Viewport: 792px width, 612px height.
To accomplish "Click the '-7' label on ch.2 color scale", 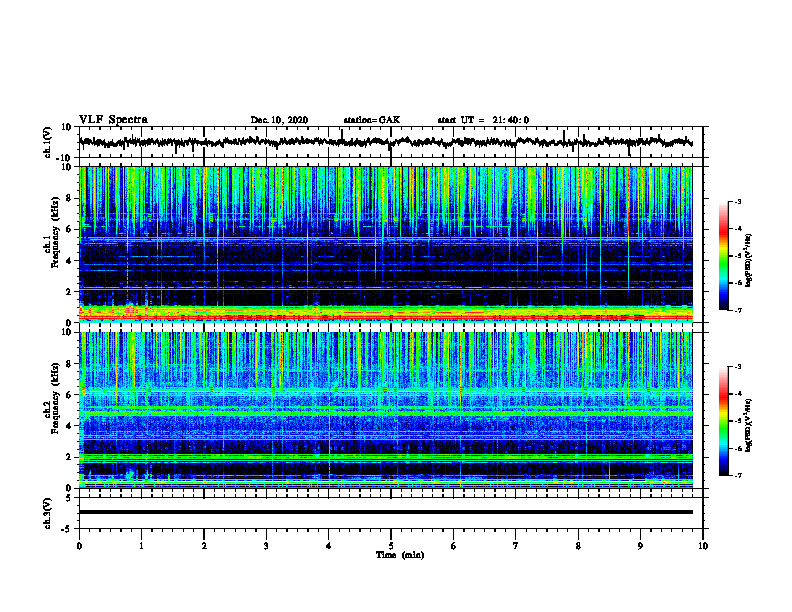I will coord(738,476).
